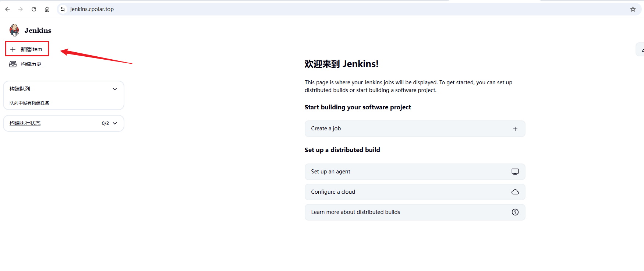This screenshot has width=644, height=271.
Task: Go back with the browser back arrow
Action: pos(7,9)
